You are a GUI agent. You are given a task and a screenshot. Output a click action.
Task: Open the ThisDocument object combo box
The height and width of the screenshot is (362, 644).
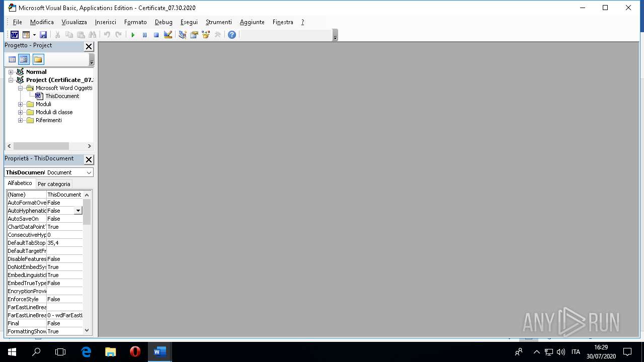(x=49, y=172)
